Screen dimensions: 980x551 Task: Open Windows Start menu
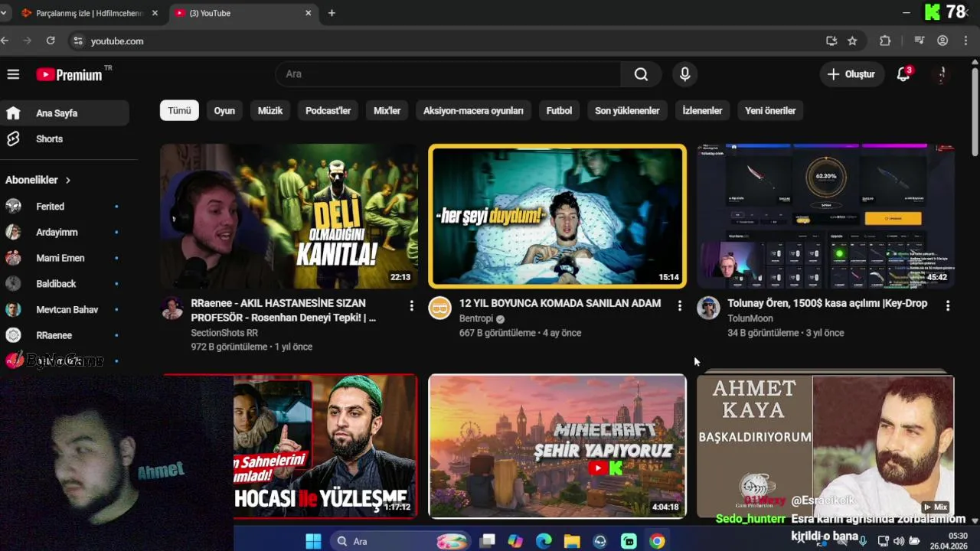[x=313, y=541]
